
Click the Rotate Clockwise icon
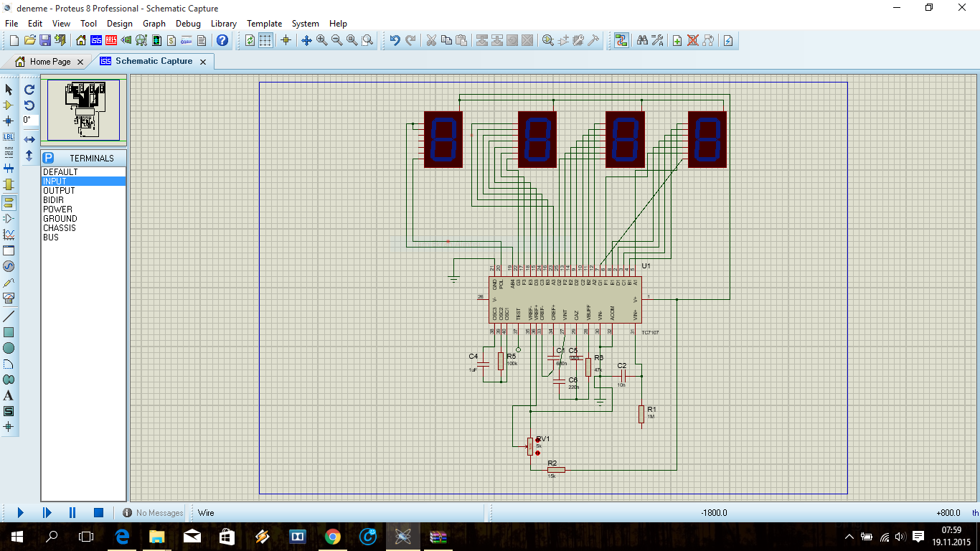29,90
